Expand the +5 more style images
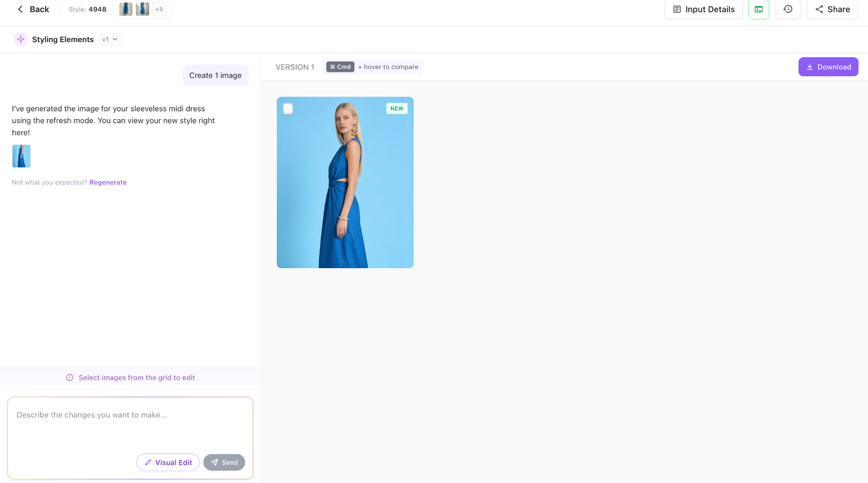Image resolution: width=868 pixels, height=483 pixels. [159, 9]
